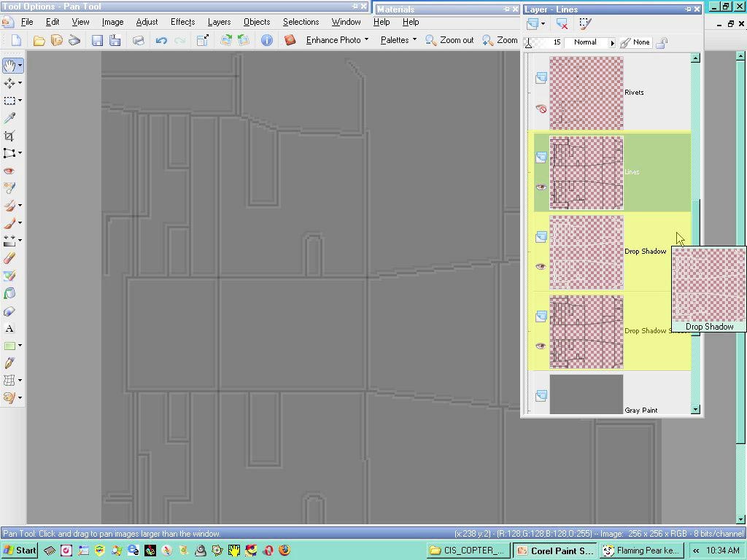Hide the Lines layer

coord(541,187)
